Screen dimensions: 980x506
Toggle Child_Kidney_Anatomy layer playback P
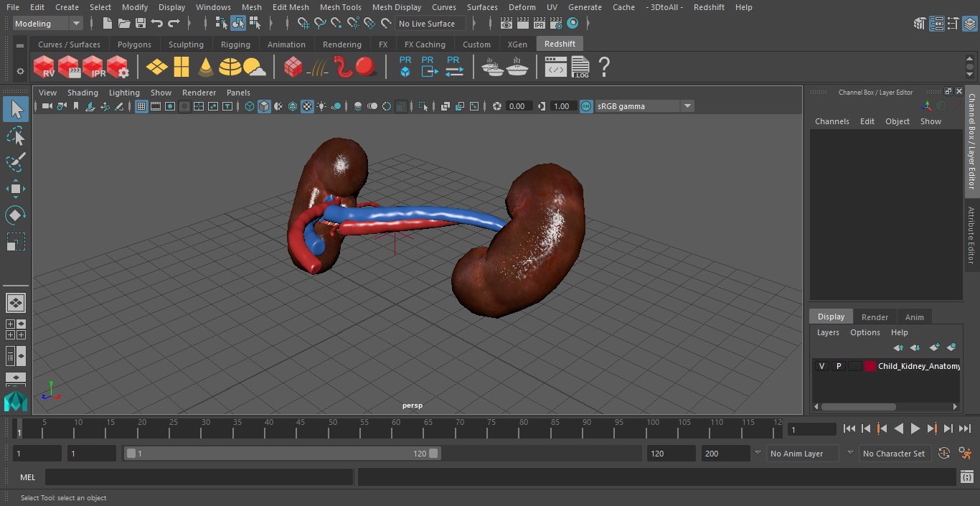pyautogui.click(x=838, y=366)
